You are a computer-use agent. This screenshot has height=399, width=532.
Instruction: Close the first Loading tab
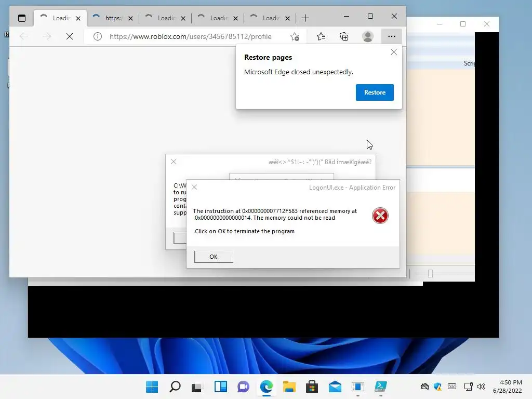(78, 18)
